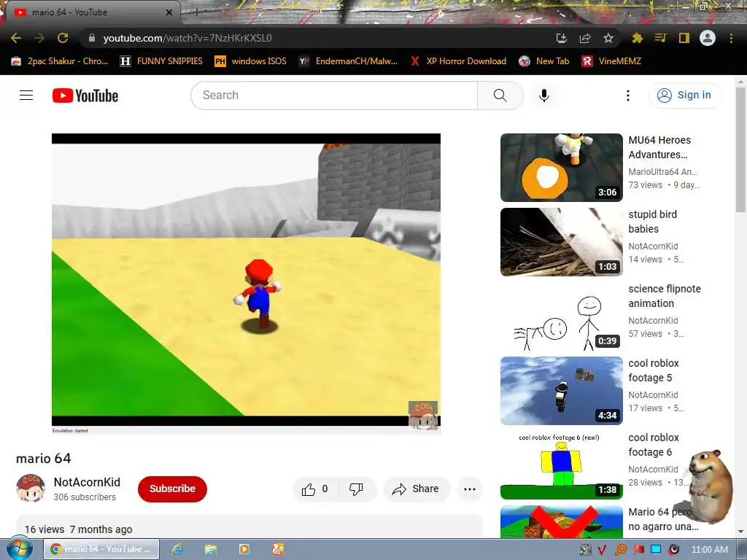Open UC Browser from taskbar

[278, 549]
